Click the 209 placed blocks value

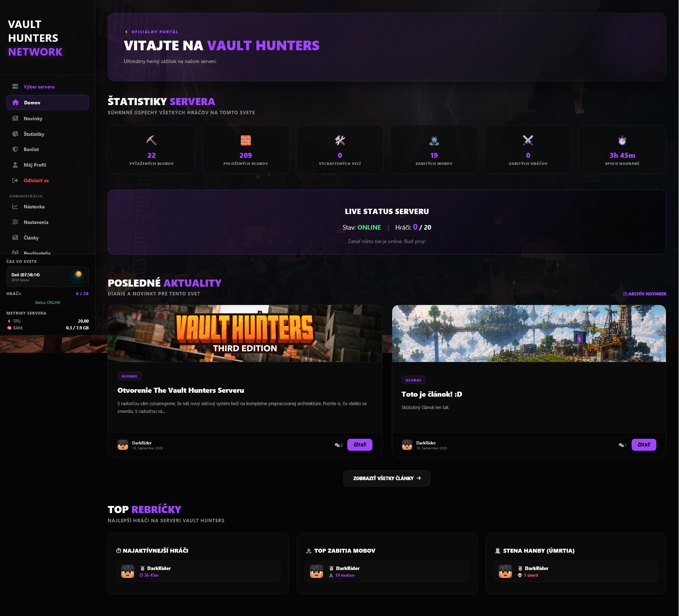point(246,155)
